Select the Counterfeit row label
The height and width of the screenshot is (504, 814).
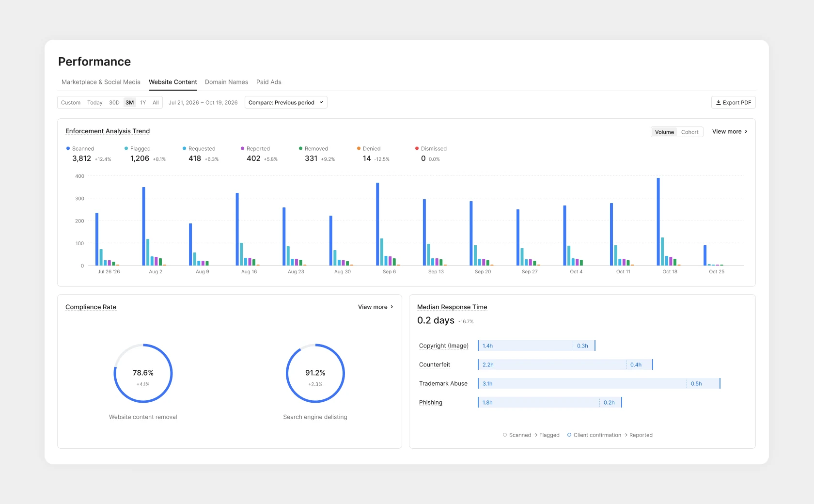(x=435, y=364)
